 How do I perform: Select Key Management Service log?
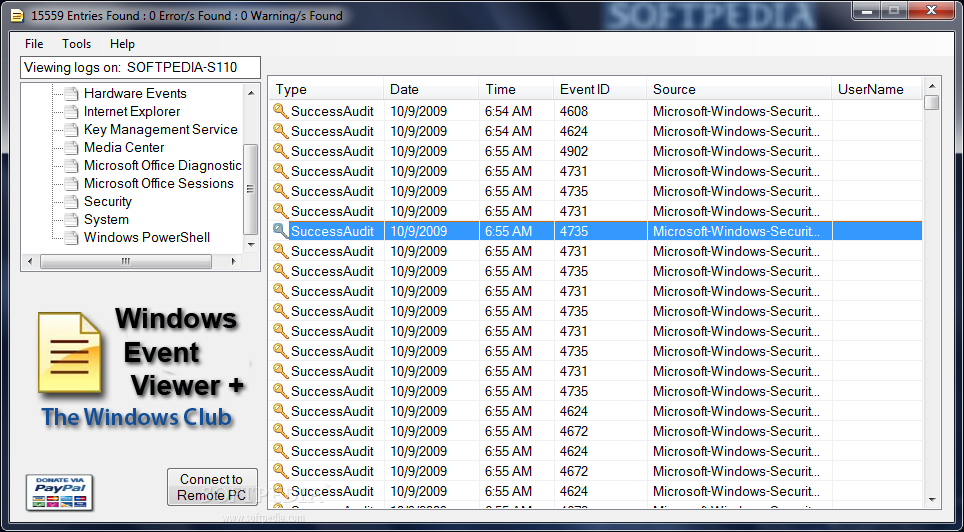point(160,129)
